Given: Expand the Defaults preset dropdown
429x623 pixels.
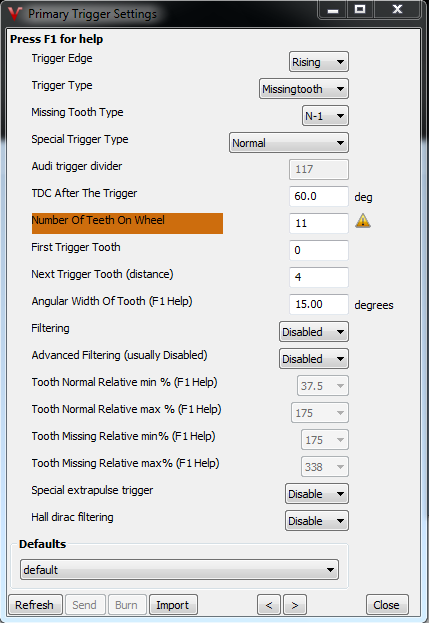Looking at the screenshot, I should click(179, 570).
